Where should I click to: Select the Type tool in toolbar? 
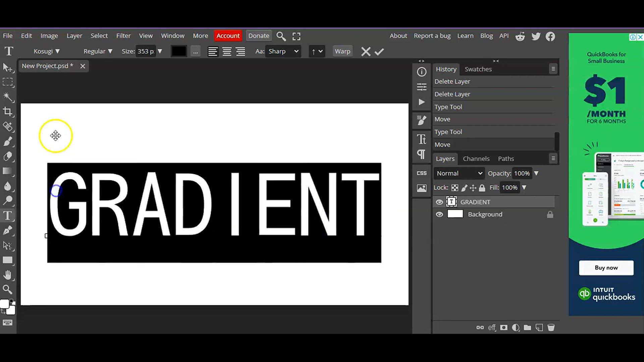click(8, 216)
